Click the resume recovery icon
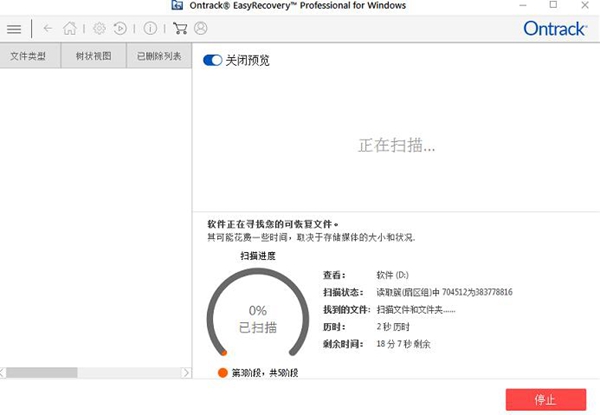This screenshot has width=600, height=415. pyautogui.click(x=120, y=29)
